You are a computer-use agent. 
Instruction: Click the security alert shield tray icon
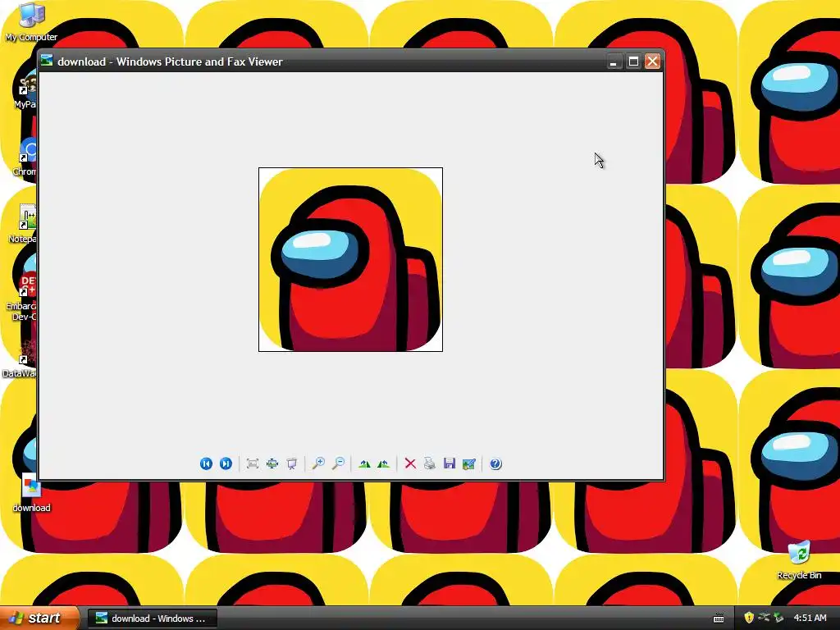coord(749,618)
